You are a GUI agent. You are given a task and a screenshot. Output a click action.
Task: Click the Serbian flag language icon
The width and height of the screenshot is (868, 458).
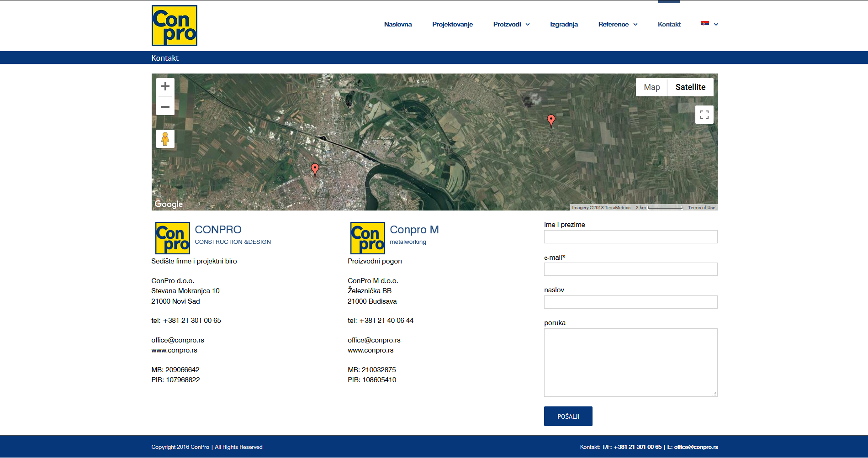705,23
